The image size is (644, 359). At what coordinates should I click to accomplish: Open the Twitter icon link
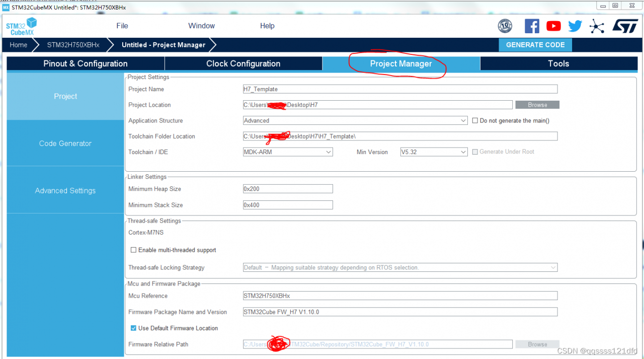(575, 26)
